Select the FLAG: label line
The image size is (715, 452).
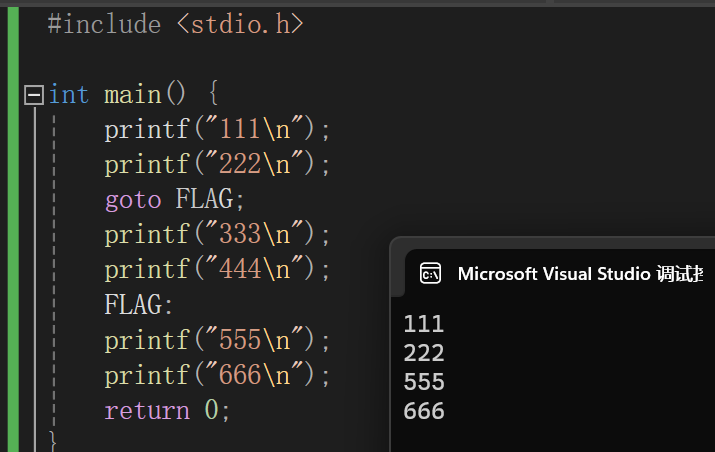139,304
